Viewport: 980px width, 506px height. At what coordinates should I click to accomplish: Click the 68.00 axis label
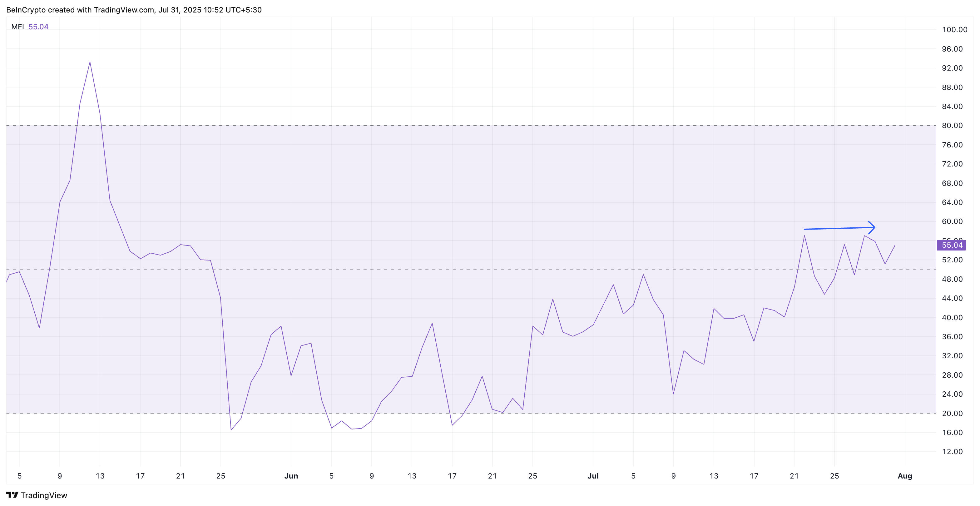(x=952, y=183)
